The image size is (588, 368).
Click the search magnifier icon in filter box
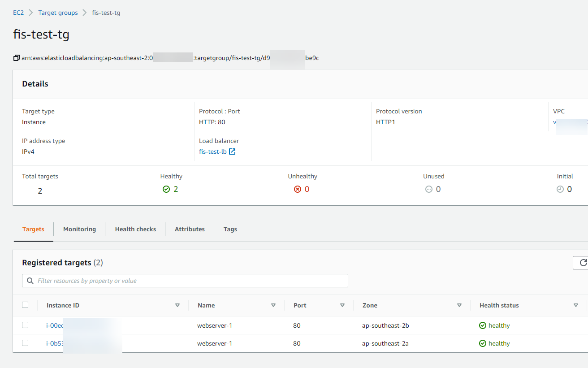point(30,281)
